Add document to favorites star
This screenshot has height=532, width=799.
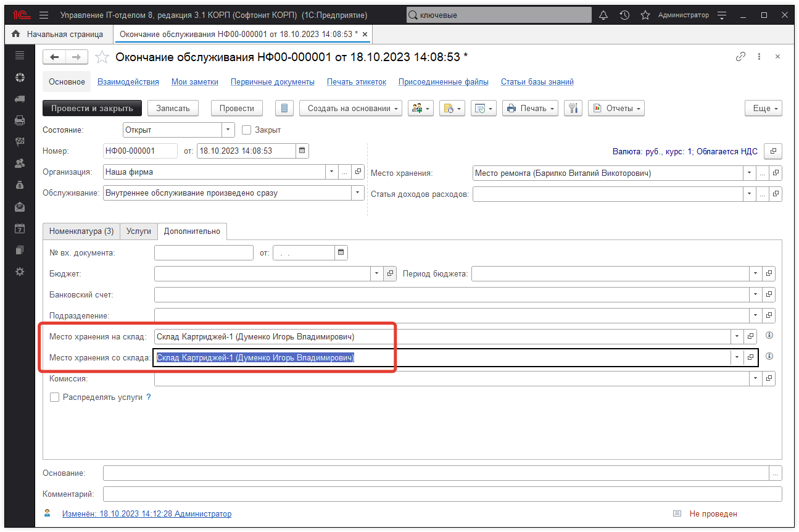coord(102,57)
